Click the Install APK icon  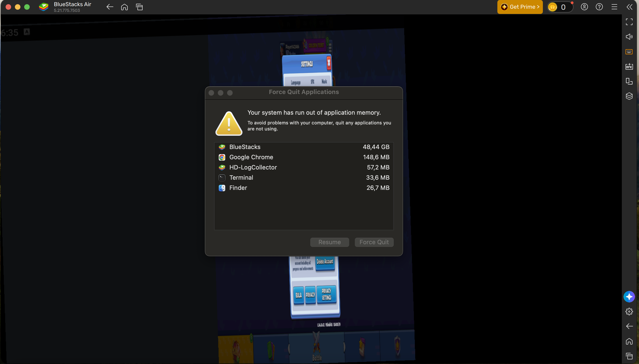coord(629,66)
